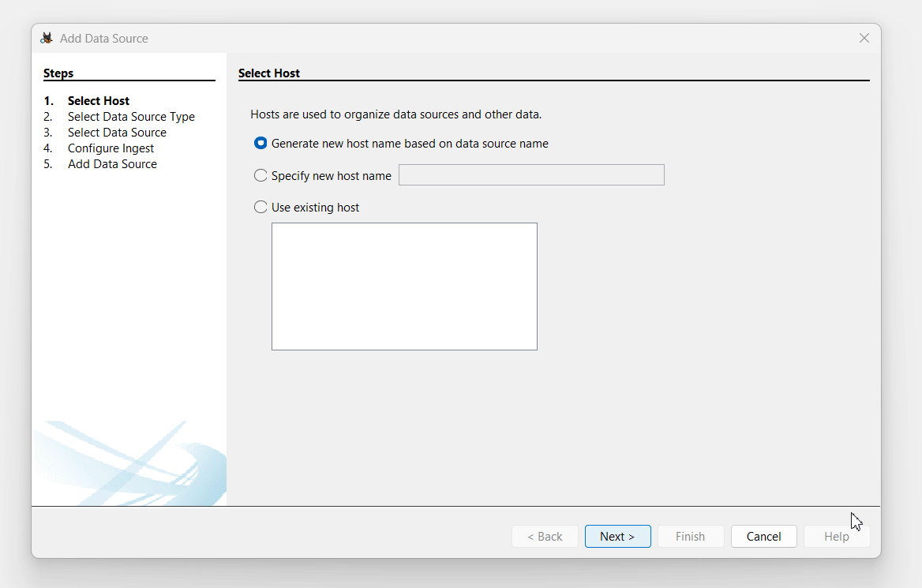Viewport: 922px width, 588px height.
Task: Click Select Data Source Type step
Action: point(131,117)
